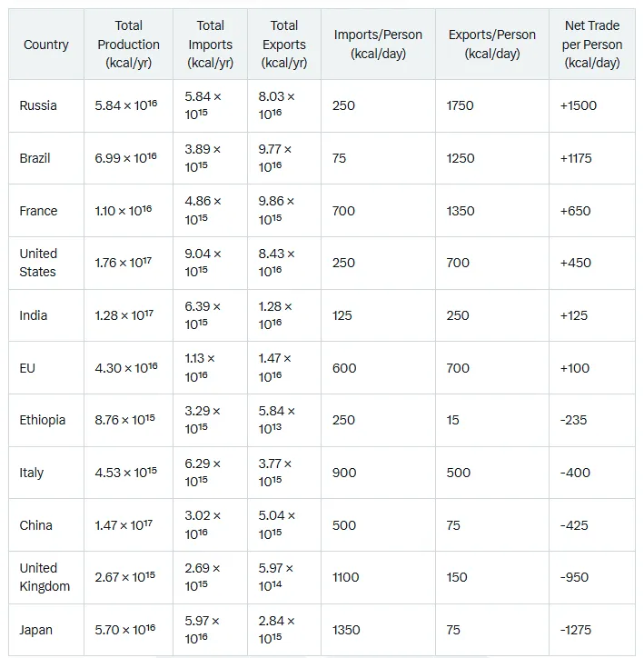
Task: Click the Net Trade per Person header
Action: [x=592, y=44]
